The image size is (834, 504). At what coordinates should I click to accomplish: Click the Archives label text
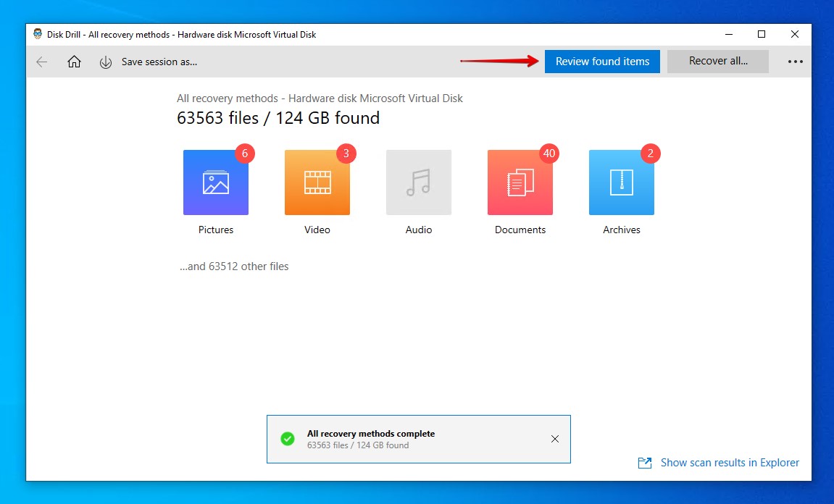pos(621,230)
